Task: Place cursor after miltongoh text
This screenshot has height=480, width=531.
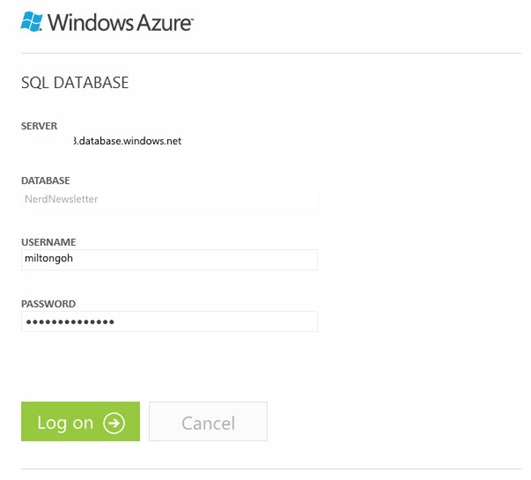Action: pyautogui.click(x=74, y=258)
